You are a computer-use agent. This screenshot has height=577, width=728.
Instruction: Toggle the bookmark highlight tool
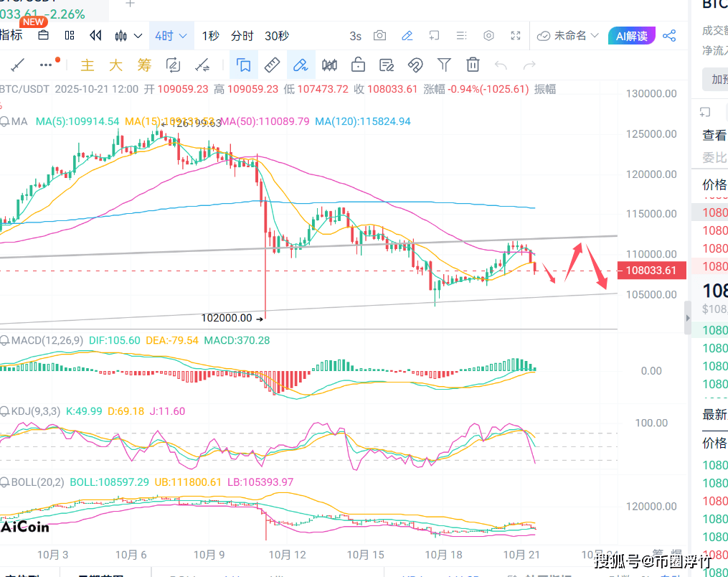pyautogui.click(x=244, y=64)
